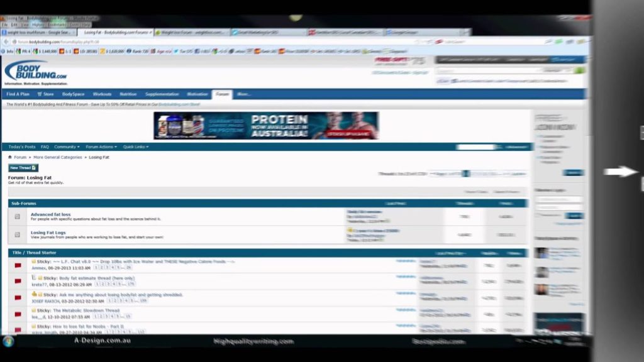Click the Losing Fat Logs sub-forum icon

17,235
